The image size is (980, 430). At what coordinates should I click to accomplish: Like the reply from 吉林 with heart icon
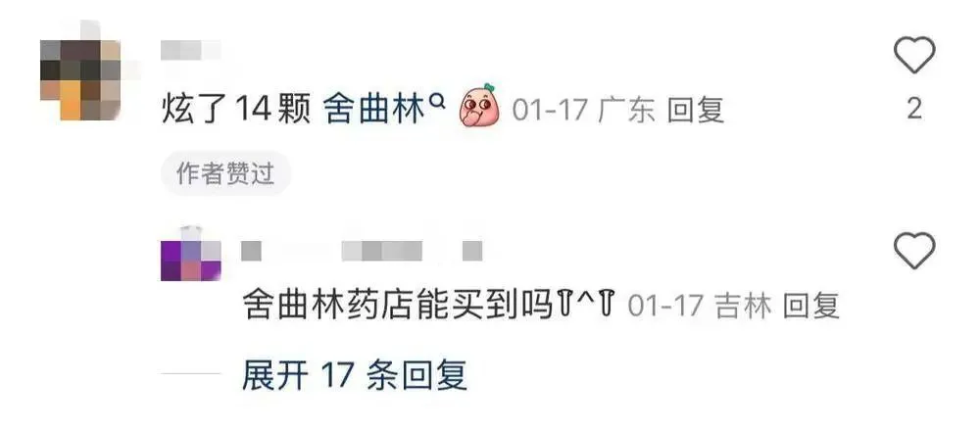click(914, 250)
